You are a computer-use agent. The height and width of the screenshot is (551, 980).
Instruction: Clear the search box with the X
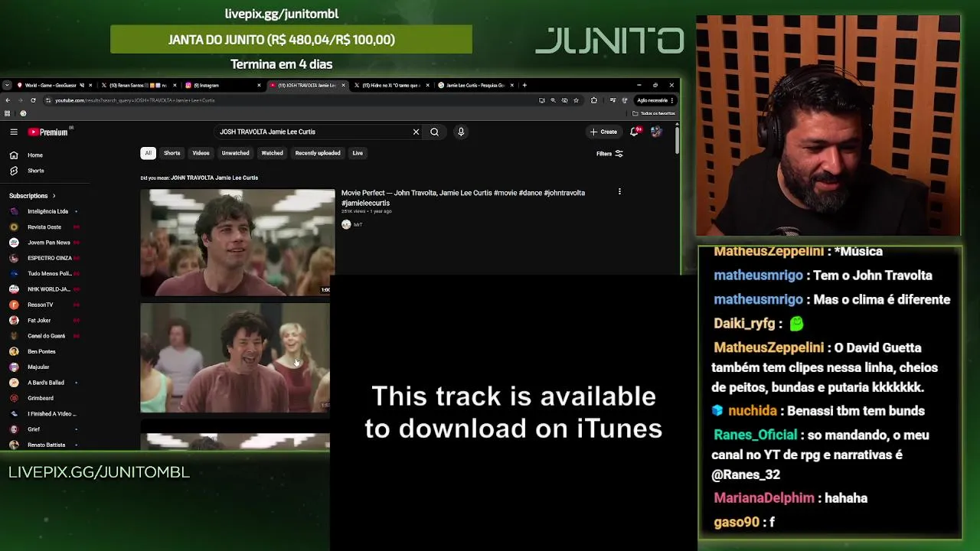[416, 132]
